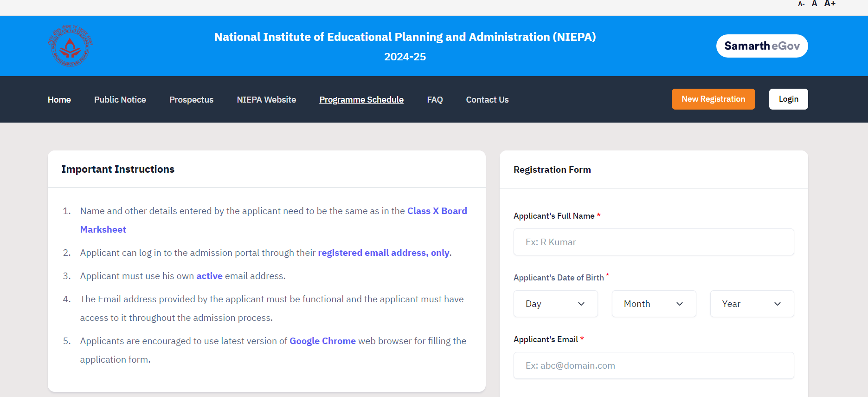The height and width of the screenshot is (397, 868).
Task: Open the FAQ section
Action: coord(435,99)
